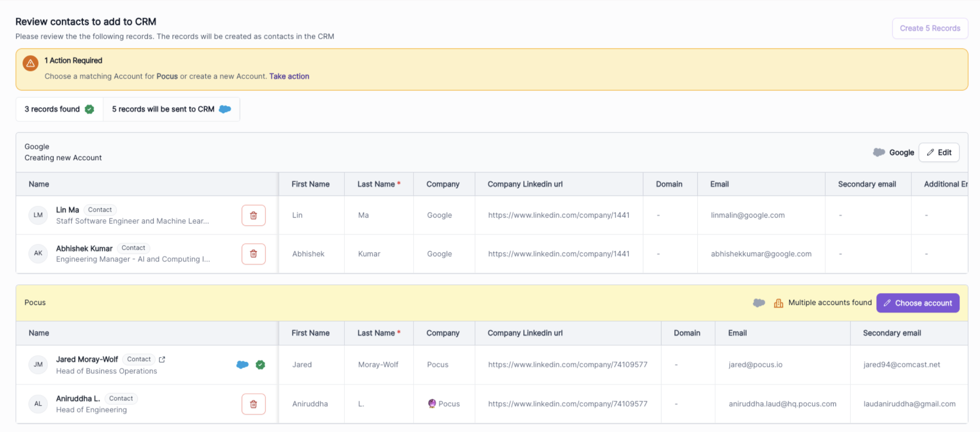Viewport: 980px width, 432px height.
Task: Click the Choose account button
Action: point(918,303)
